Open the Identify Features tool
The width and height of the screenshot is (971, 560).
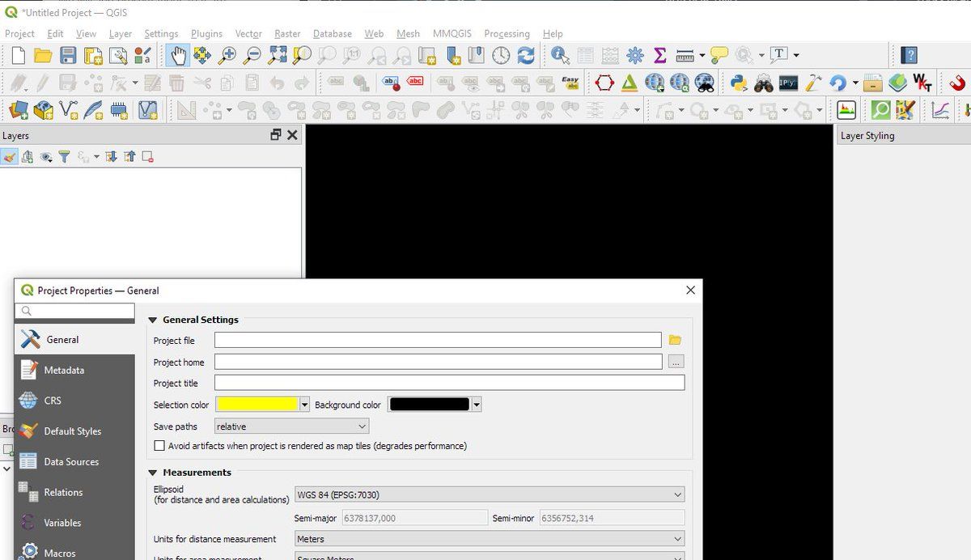(560, 55)
